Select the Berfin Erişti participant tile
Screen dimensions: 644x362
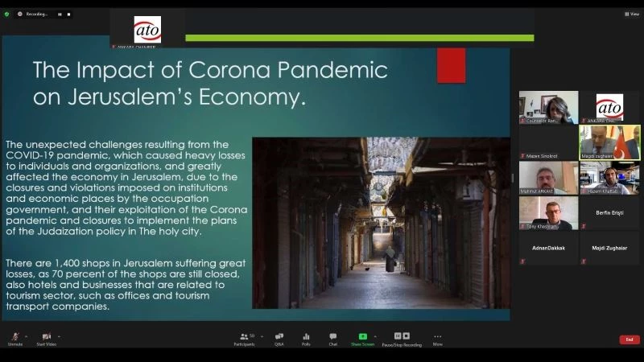[x=609, y=213]
